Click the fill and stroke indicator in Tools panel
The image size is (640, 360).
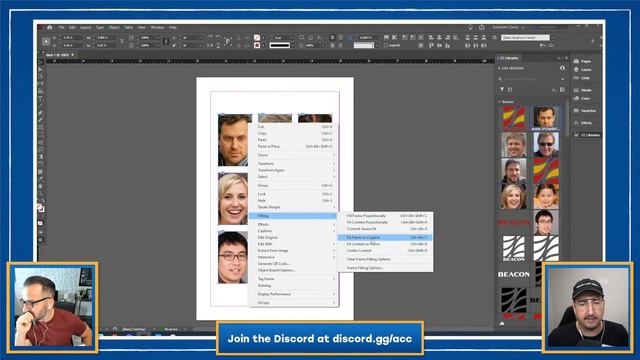pos(40,208)
